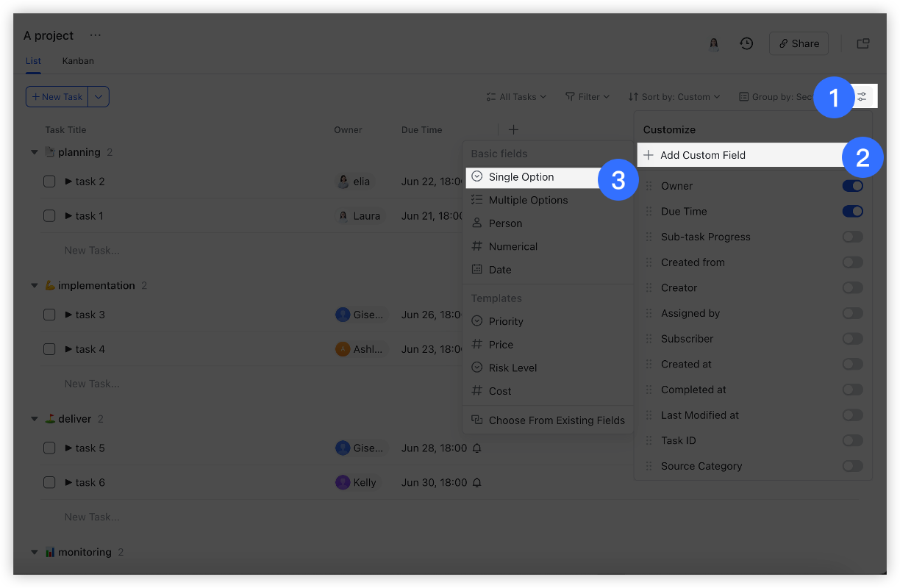Click New Task row under deliver section
The image size is (900, 588).
pyautogui.click(x=92, y=516)
